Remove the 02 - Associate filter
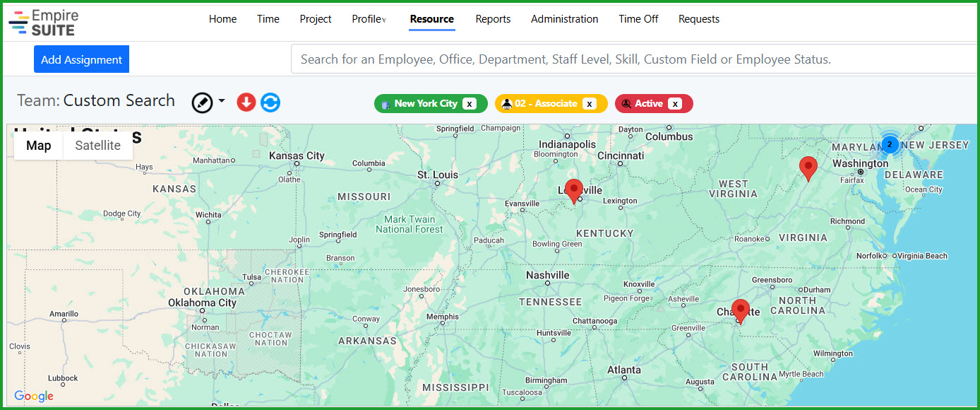Image resolution: width=980 pixels, height=410 pixels. [590, 104]
